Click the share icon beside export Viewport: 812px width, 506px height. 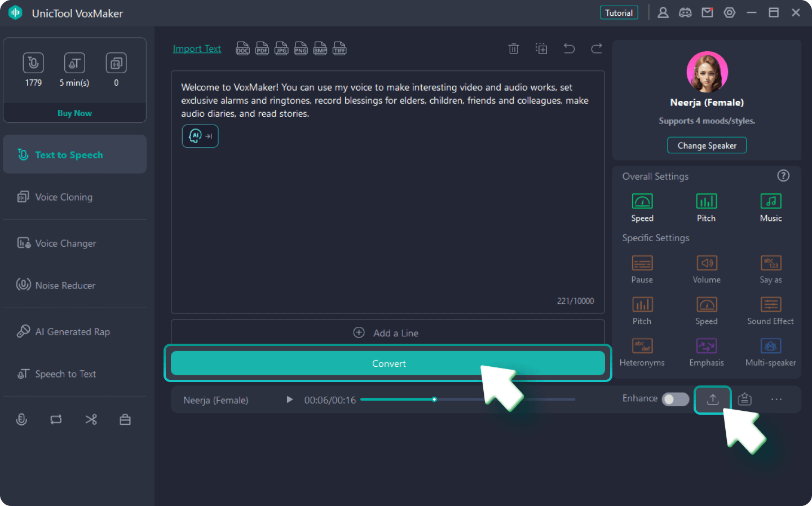click(x=745, y=400)
